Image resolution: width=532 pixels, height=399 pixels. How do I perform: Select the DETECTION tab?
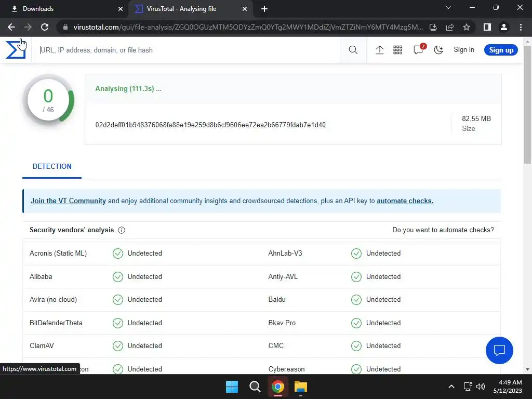[x=52, y=166]
